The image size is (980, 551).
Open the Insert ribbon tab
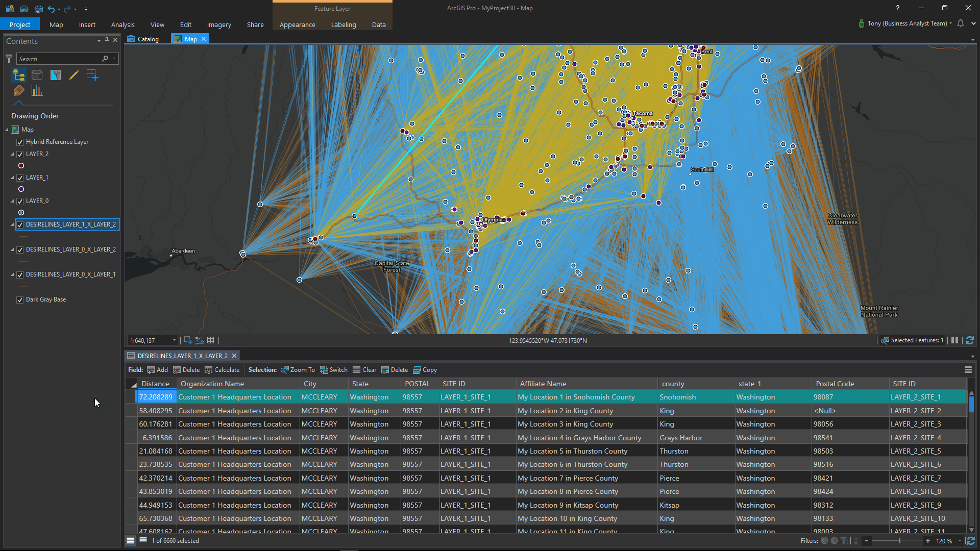coord(87,24)
